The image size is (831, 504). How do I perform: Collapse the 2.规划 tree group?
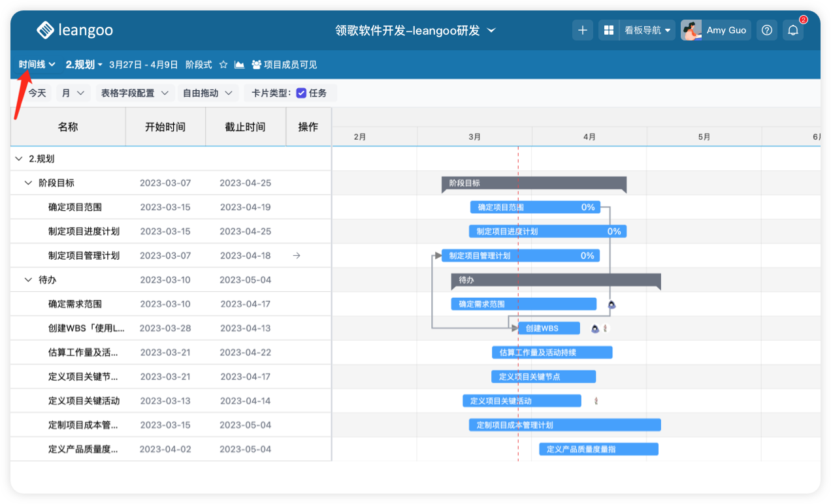(x=19, y=159)
